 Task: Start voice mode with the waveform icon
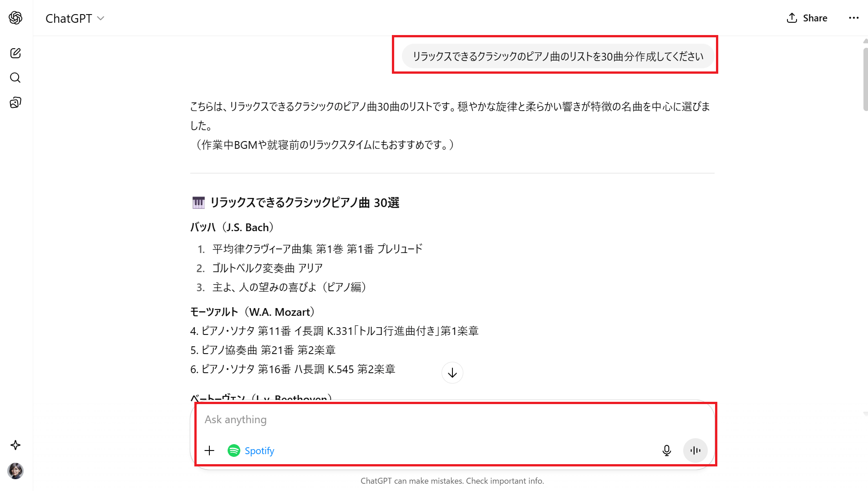[695, 451]
